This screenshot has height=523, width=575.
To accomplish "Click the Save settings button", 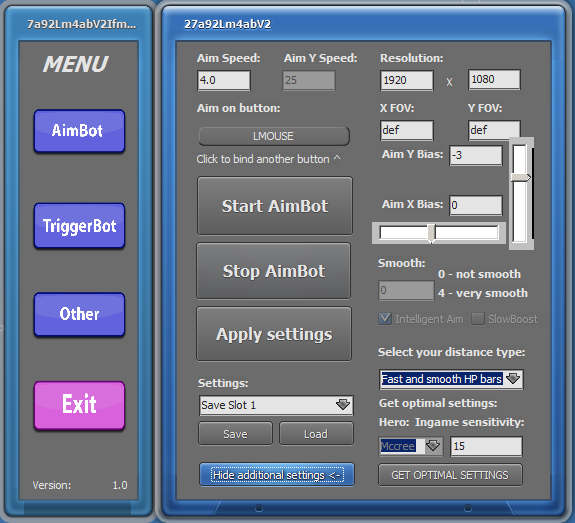I will pyautogui.click(x=235, y=434).
